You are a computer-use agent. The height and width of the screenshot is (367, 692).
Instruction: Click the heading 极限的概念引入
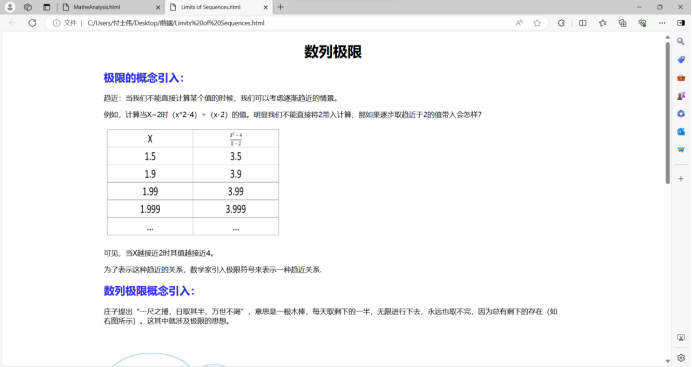(144, 78)
